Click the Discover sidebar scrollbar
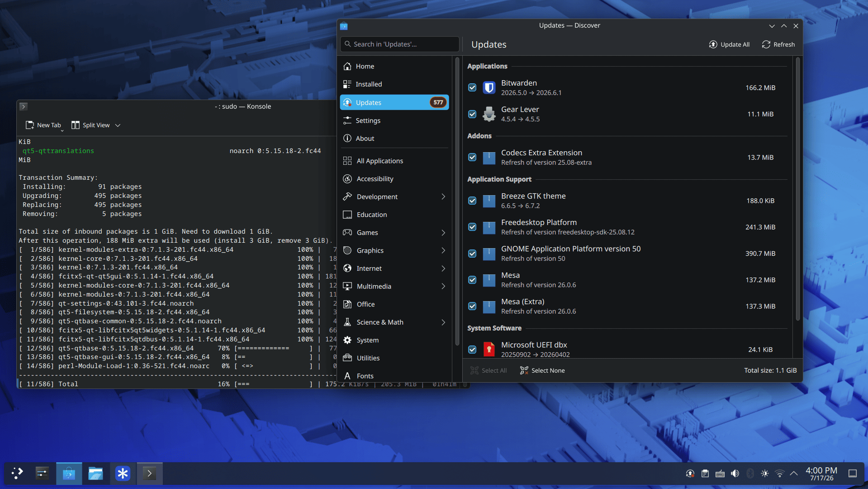Viewport: 868px width, 489px height. 457,201
